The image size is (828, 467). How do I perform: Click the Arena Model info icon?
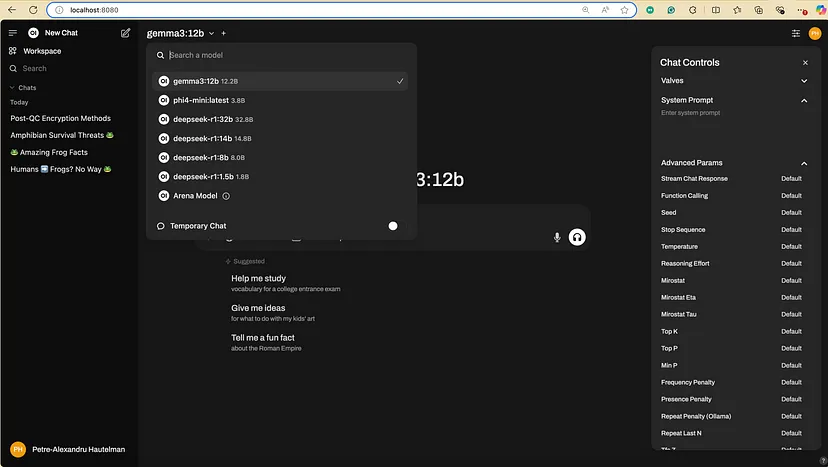226,196
